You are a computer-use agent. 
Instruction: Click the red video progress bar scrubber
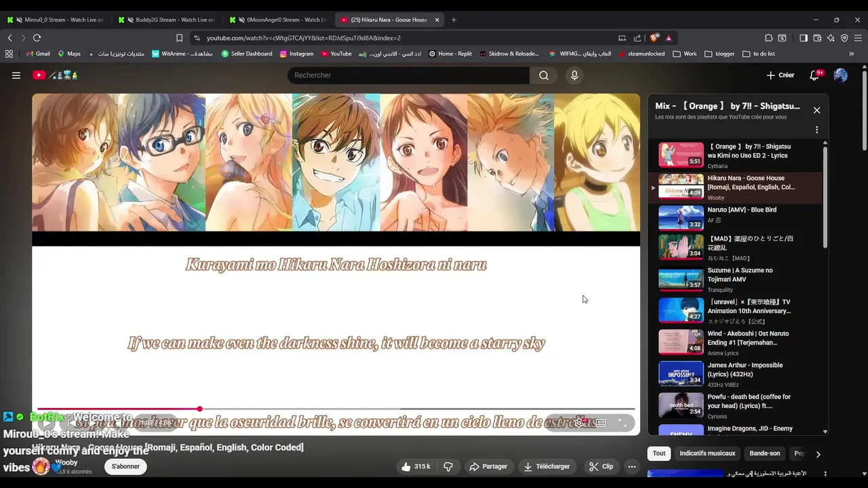pos(199,409)
